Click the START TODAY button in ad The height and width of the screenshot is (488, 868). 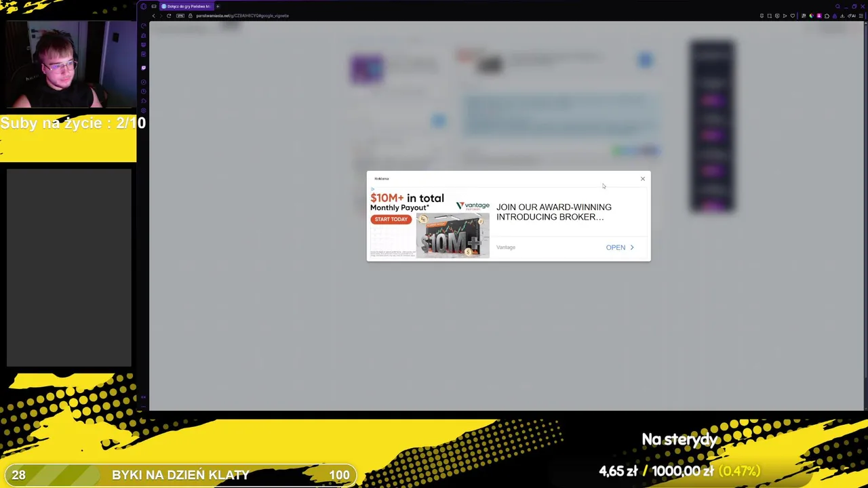pos(391,220)
